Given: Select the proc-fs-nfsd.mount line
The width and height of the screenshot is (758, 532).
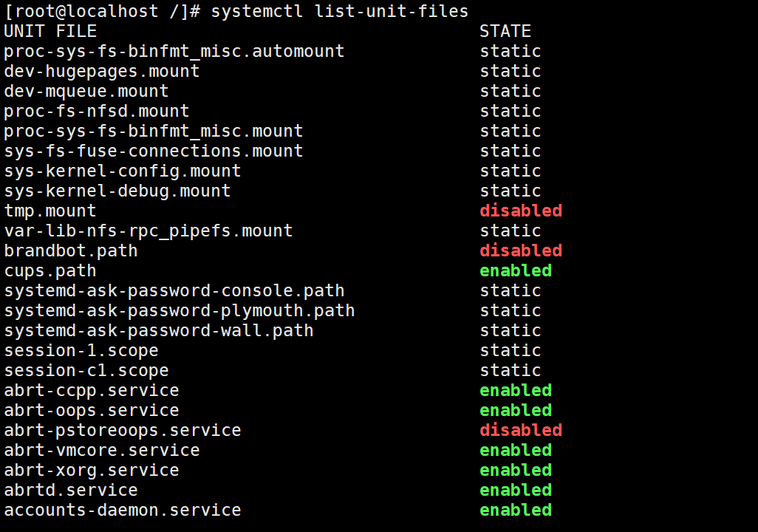Looking at the screenshot, I should pos(97,111).
